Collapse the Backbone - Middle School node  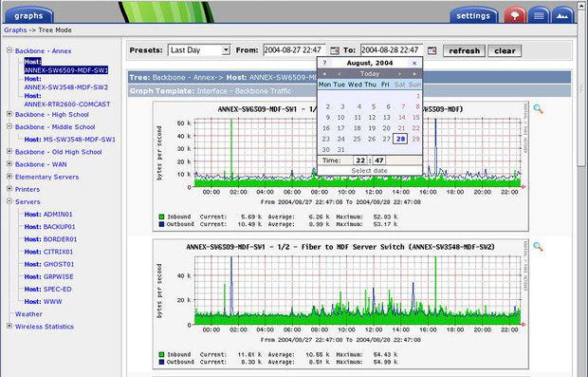9,126
